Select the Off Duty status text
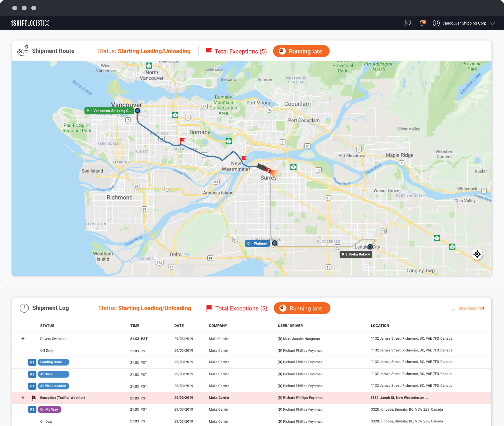 [x=46, y=350]
